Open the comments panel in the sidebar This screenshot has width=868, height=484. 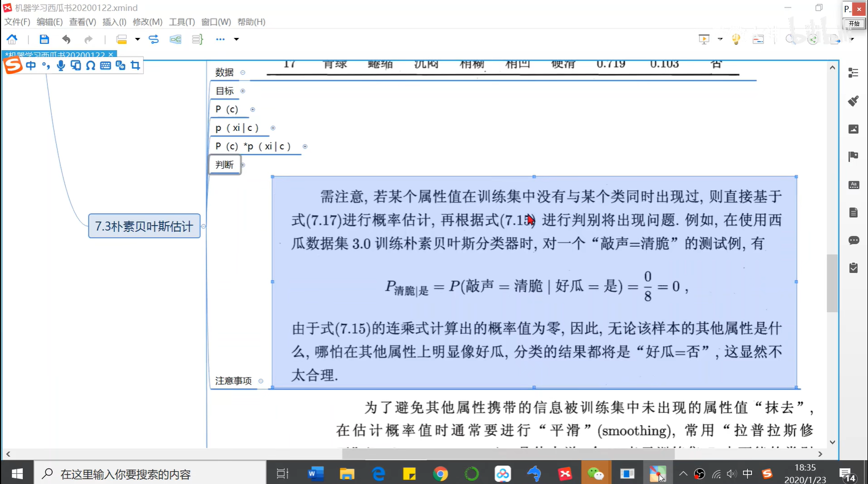pyautogui.click(x=854, y=240)
